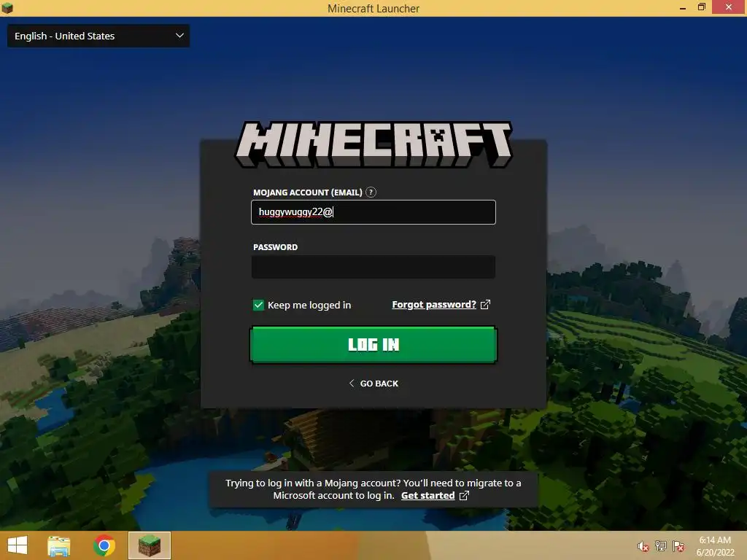Open the network status tray icon
This screenshot has width=747, height=560.
click(661, 546)
